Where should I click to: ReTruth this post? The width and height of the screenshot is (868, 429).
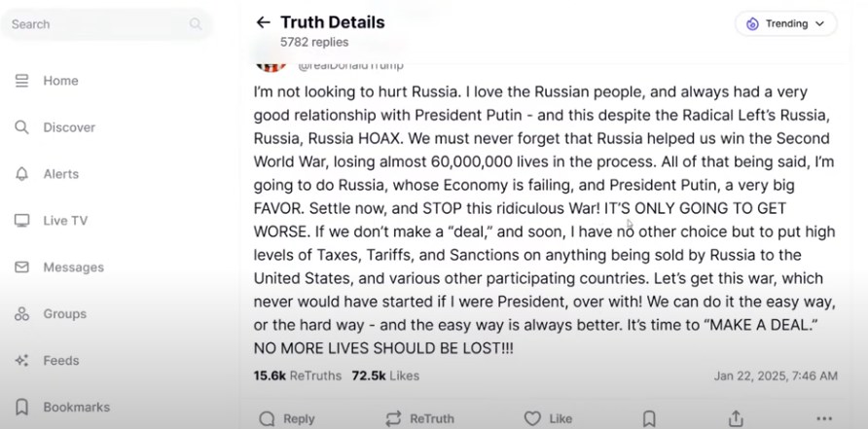coord(419,418)
